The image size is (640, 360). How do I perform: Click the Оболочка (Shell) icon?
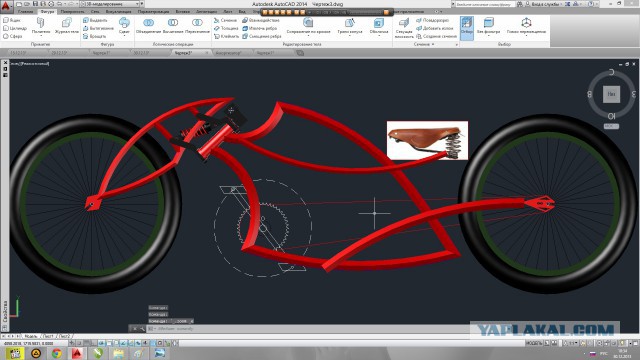[379, 22]
